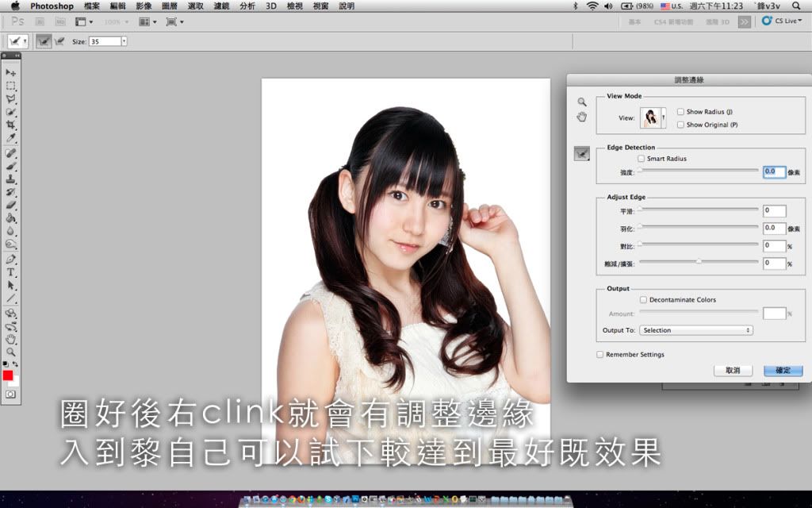The height and width of the screenshot is (508, 812).
Task: Expand the brush Size dropdown arrow
Action: tap(124, 41)
